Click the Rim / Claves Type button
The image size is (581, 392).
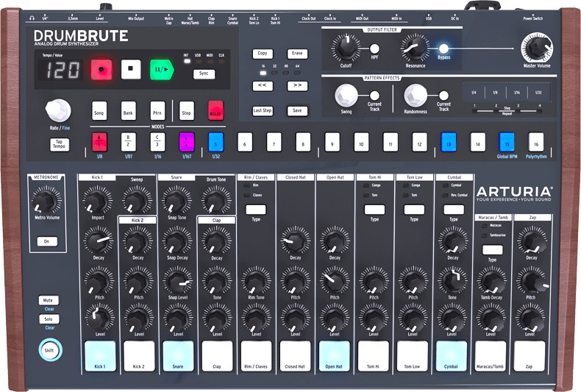pos(256,210)
